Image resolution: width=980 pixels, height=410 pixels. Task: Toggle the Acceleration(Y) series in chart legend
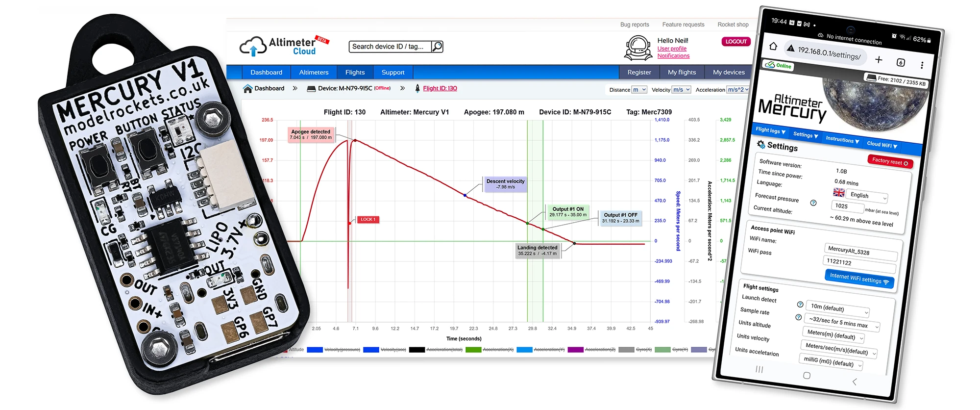pyautogui.click(x=541, y=350)
